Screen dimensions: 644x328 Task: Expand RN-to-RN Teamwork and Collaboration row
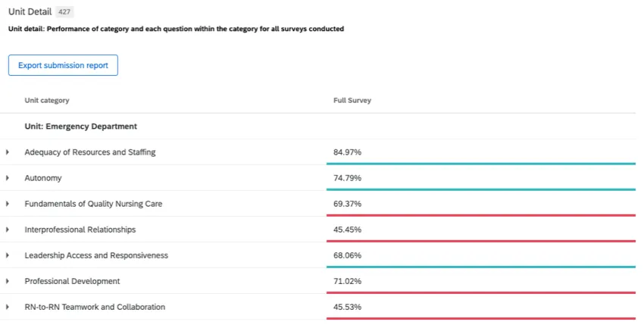8,307
